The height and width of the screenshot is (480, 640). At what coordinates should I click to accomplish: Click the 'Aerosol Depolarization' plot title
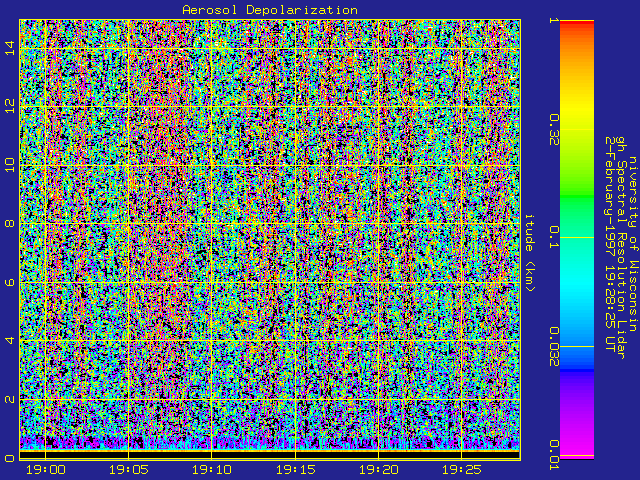pos(270,10)
